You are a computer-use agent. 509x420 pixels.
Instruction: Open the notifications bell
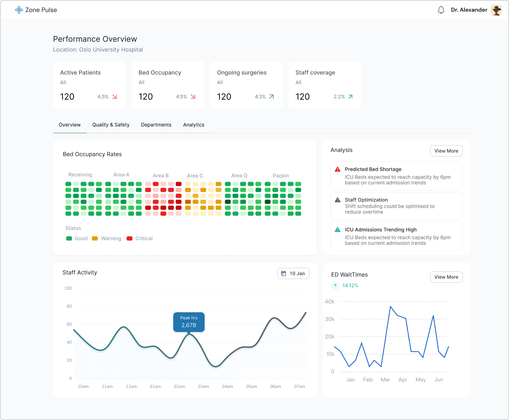[x=441, y=10]
